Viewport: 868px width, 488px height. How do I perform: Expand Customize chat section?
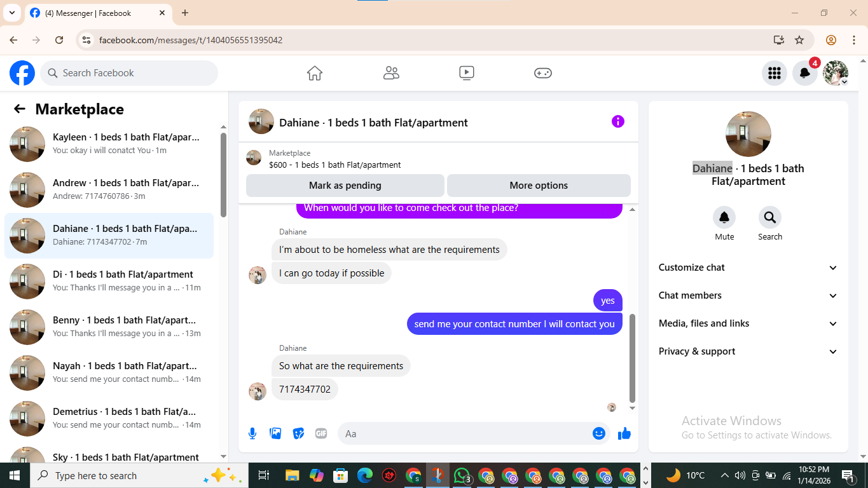click(748, 268)
